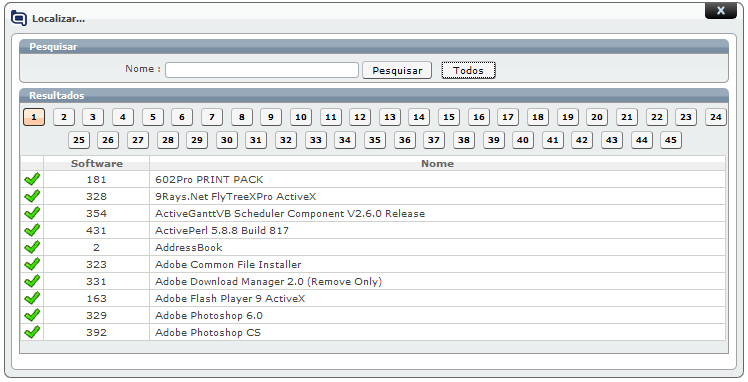Click the Pesquisar search button
The width and height of the screenshot is (748, 382).
click(397, 70)
